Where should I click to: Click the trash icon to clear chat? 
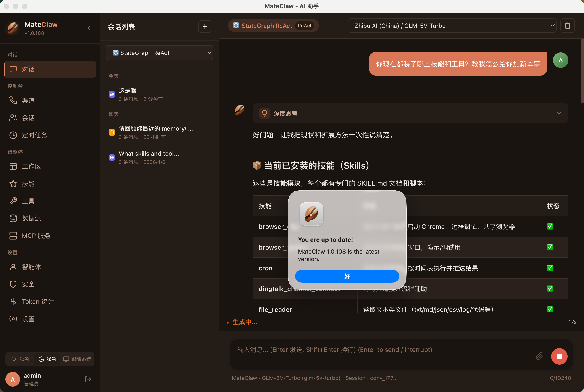coord(567,26)
